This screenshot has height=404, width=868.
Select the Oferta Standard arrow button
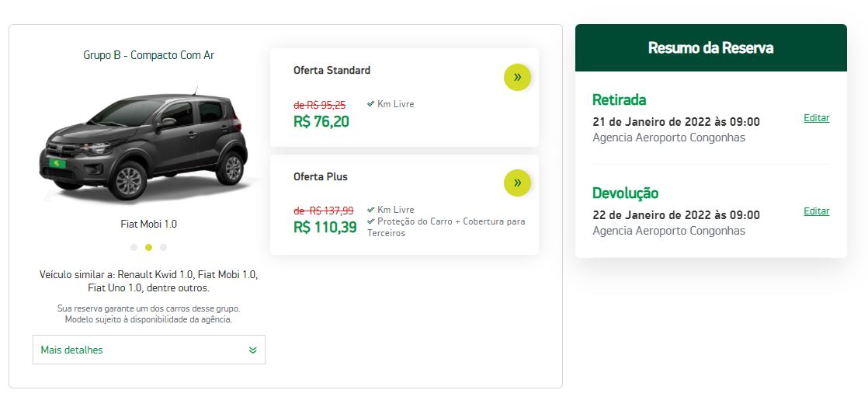[x=517, y=76]
